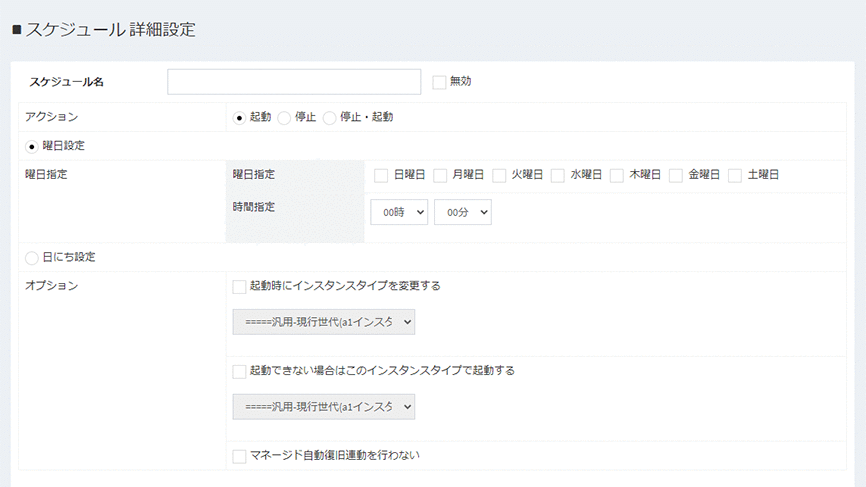Click the スケジュール 詳細設定 heading
Image resolution: width=866 pixels, height=487 pixels.
coord(104,29)
